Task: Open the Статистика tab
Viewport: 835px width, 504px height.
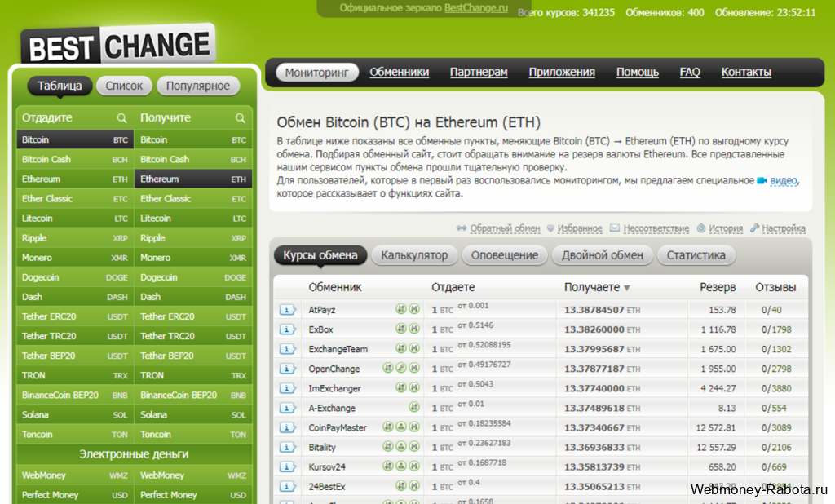Action: coord(696,255)
